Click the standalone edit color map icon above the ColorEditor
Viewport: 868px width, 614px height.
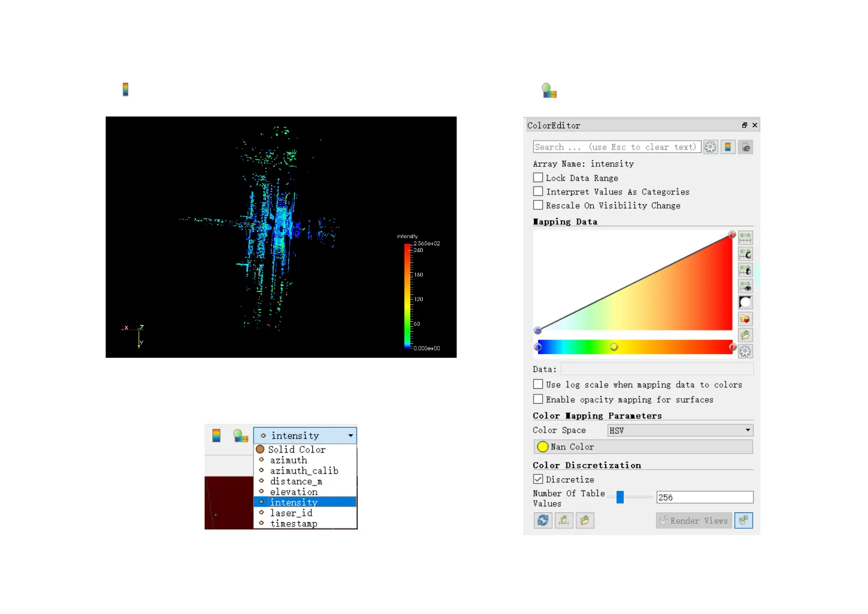click(x=549, y=91)
